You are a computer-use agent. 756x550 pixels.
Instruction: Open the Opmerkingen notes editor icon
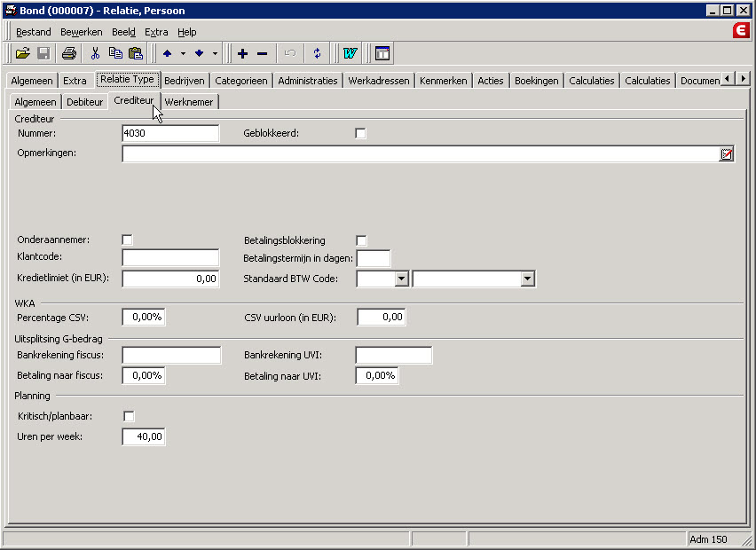click(726, 154)
